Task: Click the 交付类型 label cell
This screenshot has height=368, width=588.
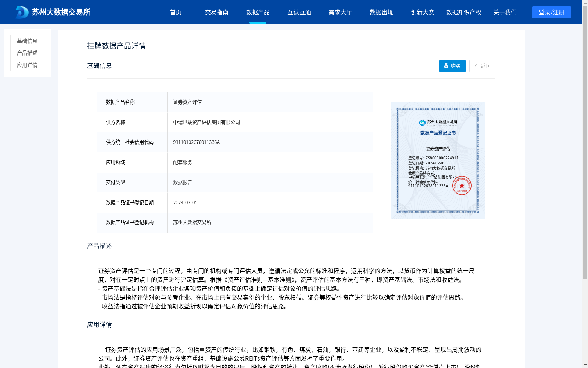Action: [132, 183]
